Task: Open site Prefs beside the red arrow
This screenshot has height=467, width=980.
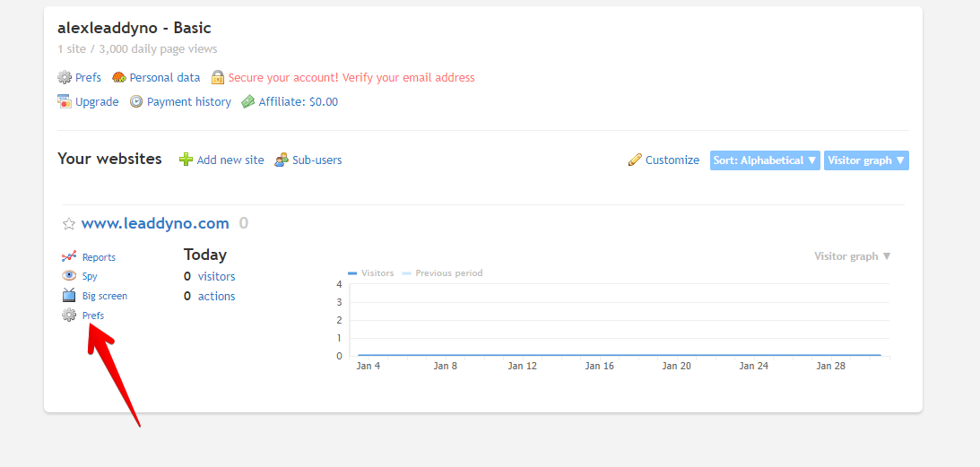Action: tap(93, 316)
